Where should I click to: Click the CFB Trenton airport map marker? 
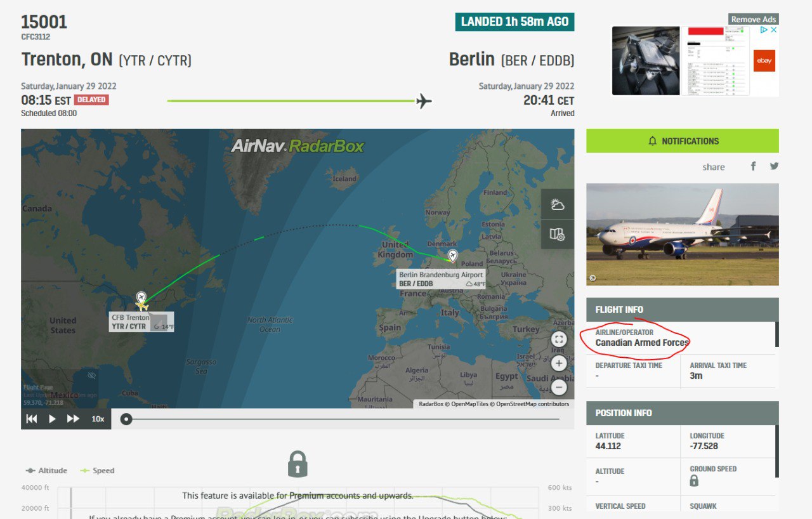click(x=141, y=298)
